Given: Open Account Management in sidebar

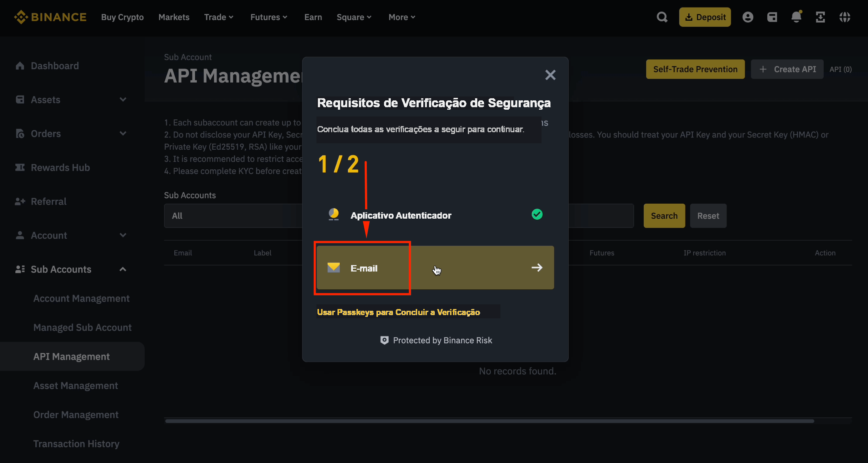Looking at the screenshot, I should click(x=81, y=299).
